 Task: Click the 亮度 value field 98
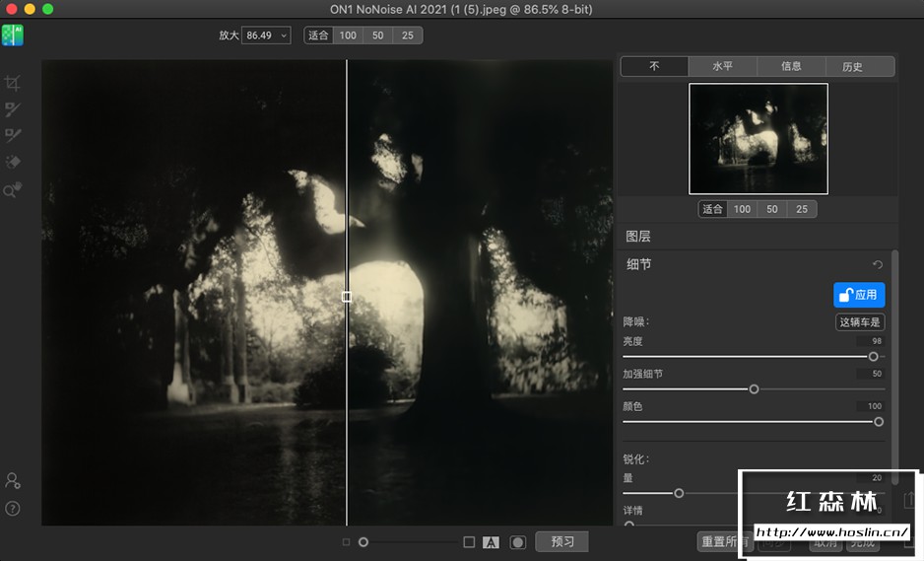871,341
